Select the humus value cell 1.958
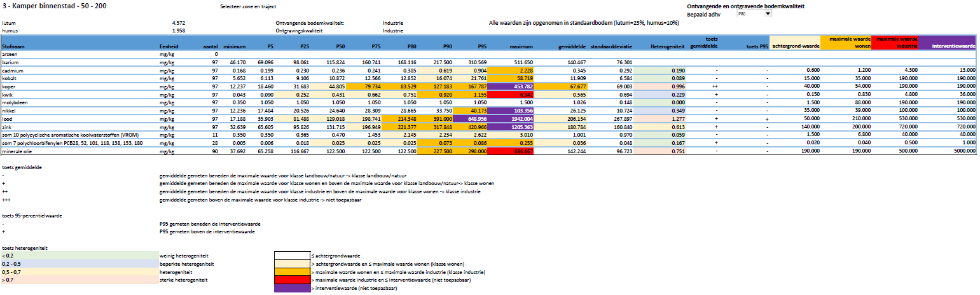Image resolution: width=980 pixels, height=295 pixels. [178, 30]
